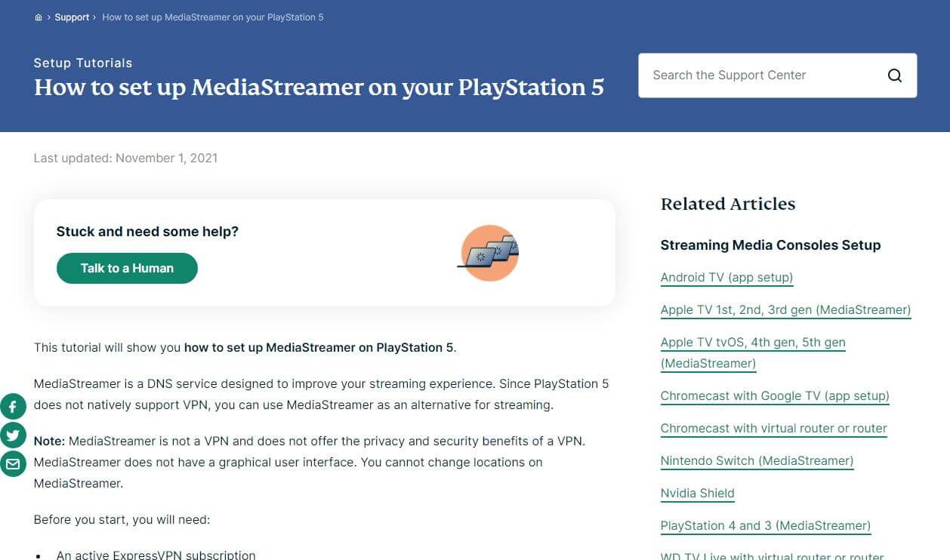Image resolution: width=950 pixels, height=560 pixels.
Task: Click 'How to set up MediaStreamer' breadcrumb text
Action: pos(213,17)
